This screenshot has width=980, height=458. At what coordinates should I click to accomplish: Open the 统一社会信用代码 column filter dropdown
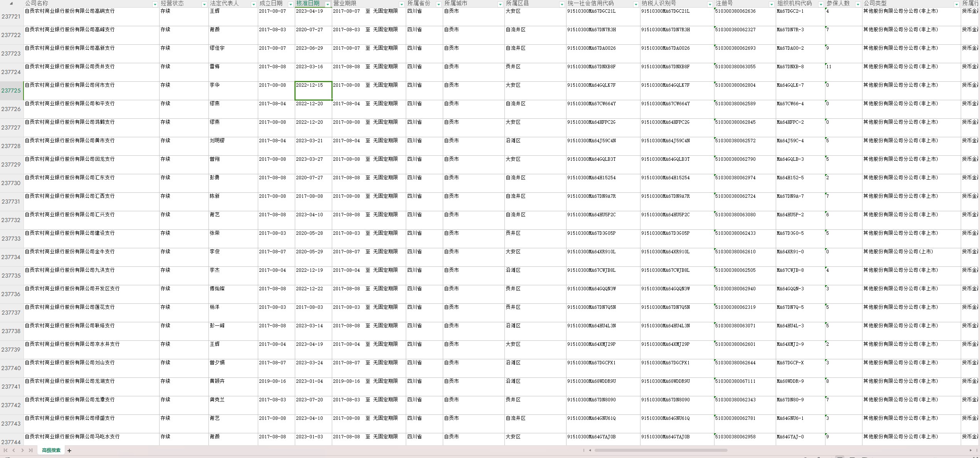pyautogui.click(x=636, y=4)
